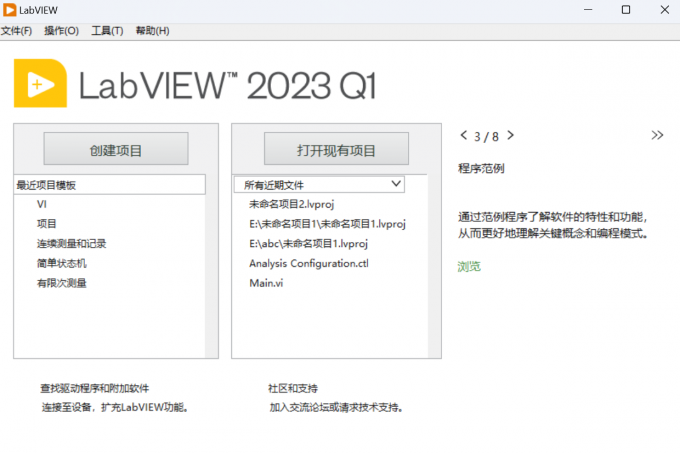This screenshot has height=453, width=680.
Task: Click recent files list scrollbar
Action: click(434, 267)
